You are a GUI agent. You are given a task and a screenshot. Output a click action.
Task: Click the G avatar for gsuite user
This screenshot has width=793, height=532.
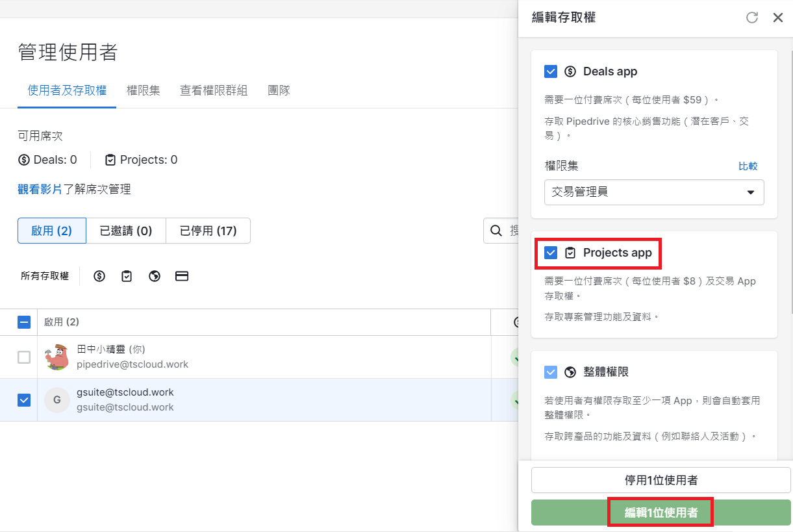point(57,400)
